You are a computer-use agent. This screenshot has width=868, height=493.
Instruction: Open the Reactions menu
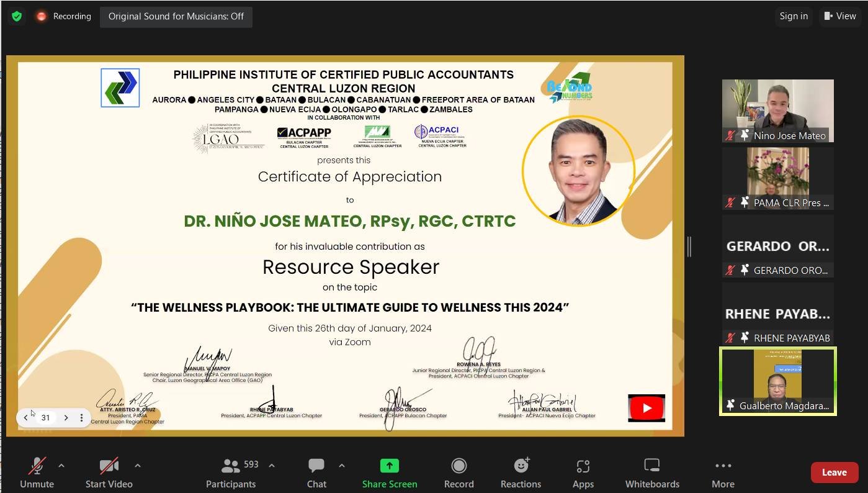pyautogui.click(x=521, y=473)
